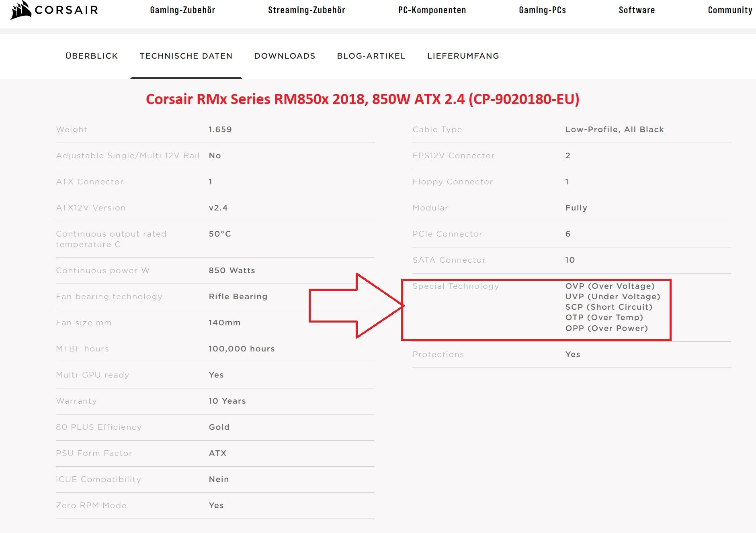Select the Fully modular value
The height and width of the screenshot is (533, 756).
coord(576,208)
